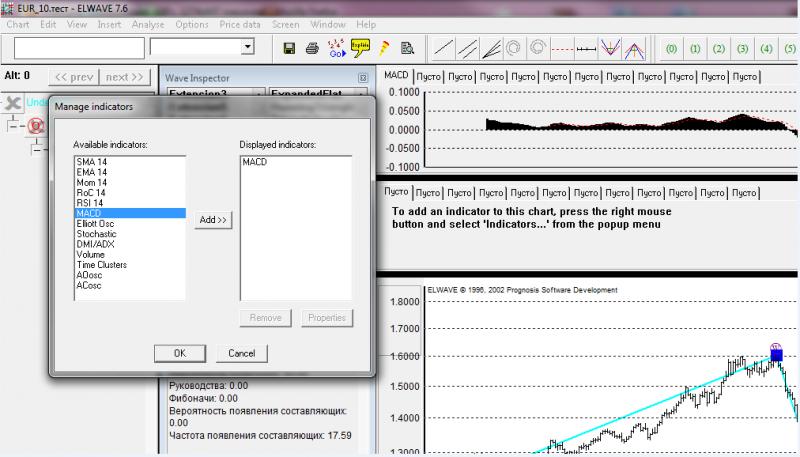Select RSI 14 in available indicators
This screenshot has width=800, height=457.
(130, 203)
